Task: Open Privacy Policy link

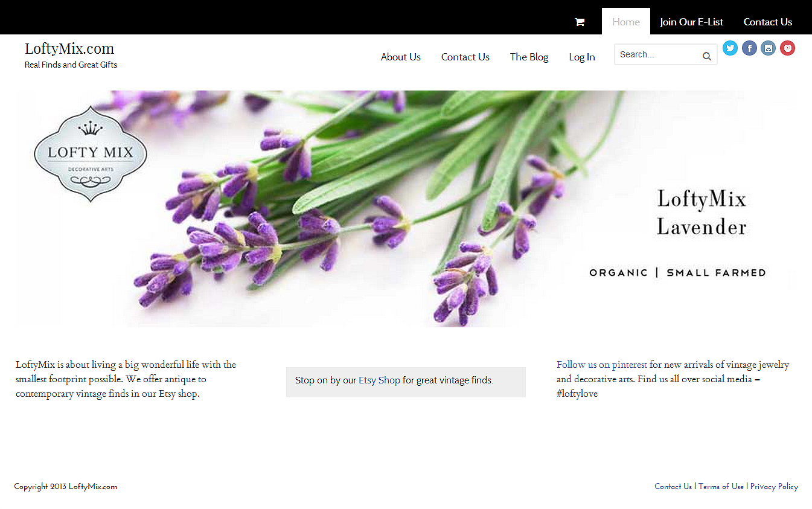Action: (775, 487)
